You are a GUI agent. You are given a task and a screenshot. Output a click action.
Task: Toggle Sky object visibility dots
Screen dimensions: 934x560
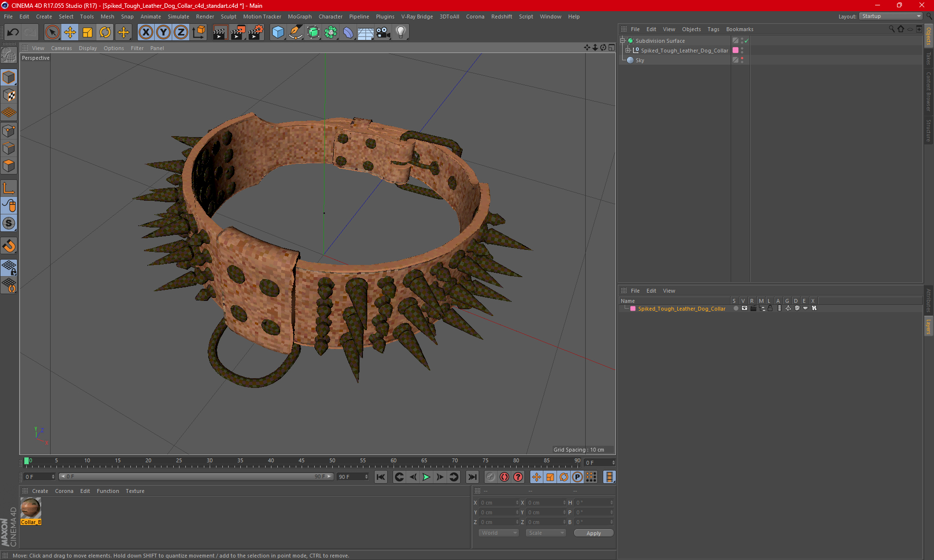click(x=742, y=60)
